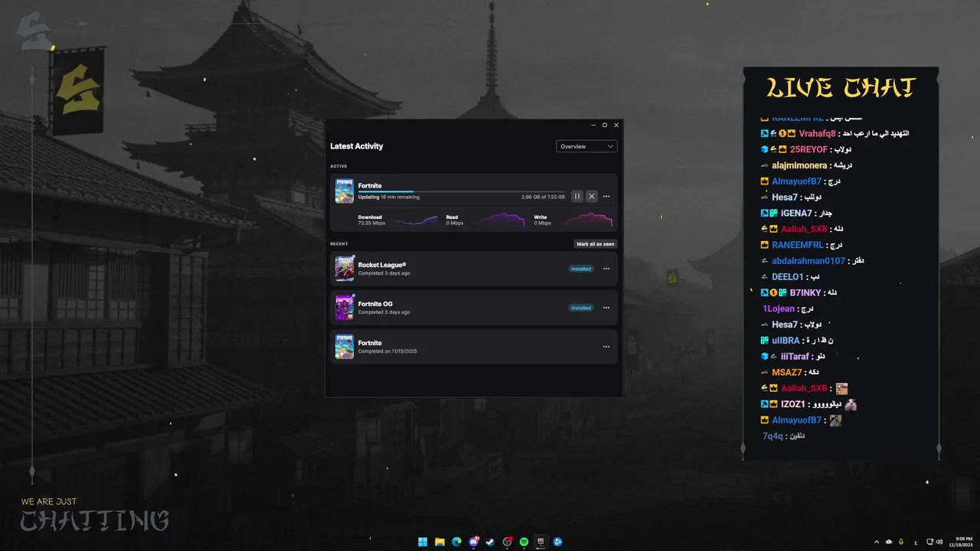Viewport: 980px width, 551px height.
Task: Click the Completed on 11/15/2025 text
Action: (387, 351)
